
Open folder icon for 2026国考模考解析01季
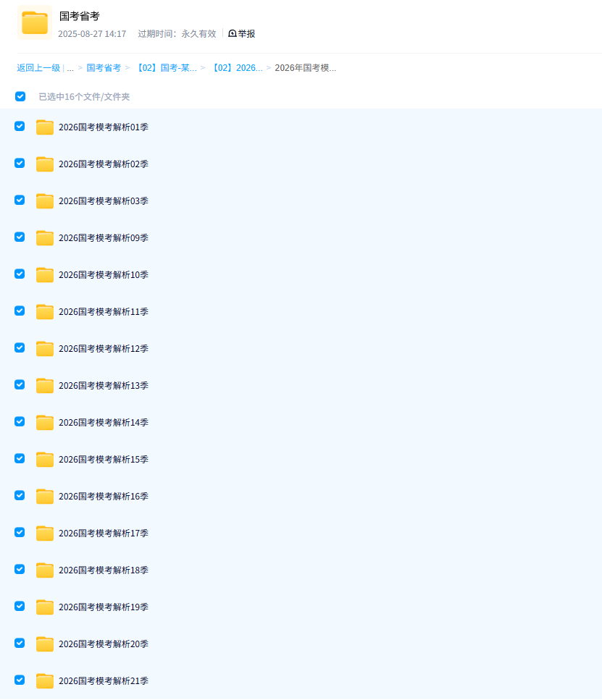(45, 127)
